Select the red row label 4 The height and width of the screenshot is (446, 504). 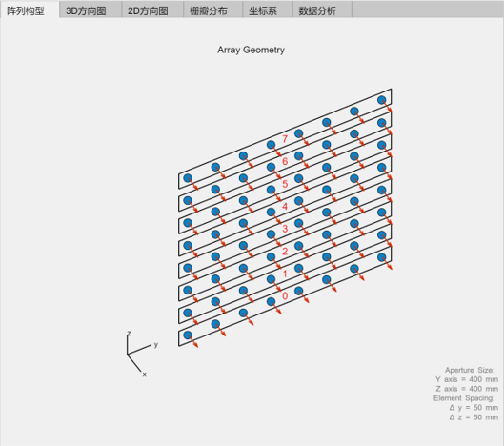coord(285,206)
